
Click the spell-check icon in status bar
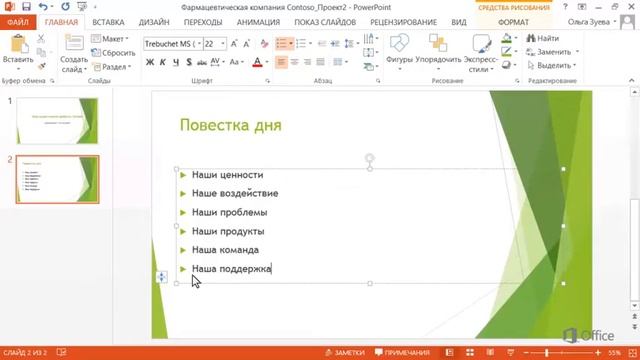[61, 352]
